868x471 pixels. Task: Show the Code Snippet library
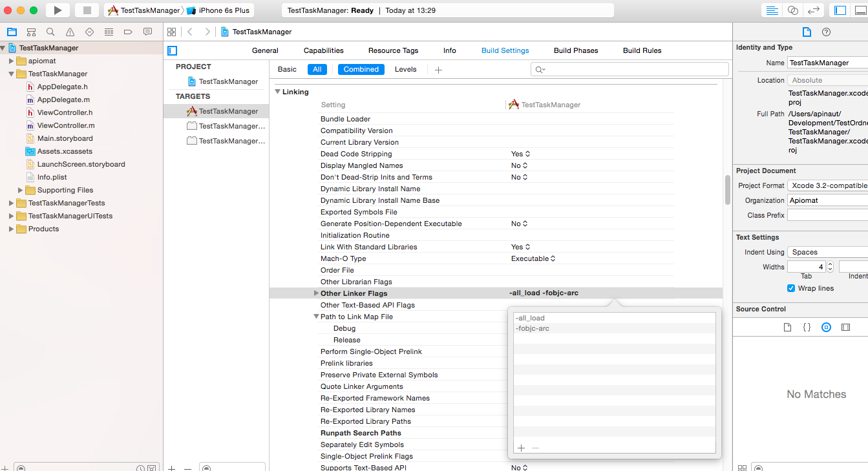coord(807,328)
